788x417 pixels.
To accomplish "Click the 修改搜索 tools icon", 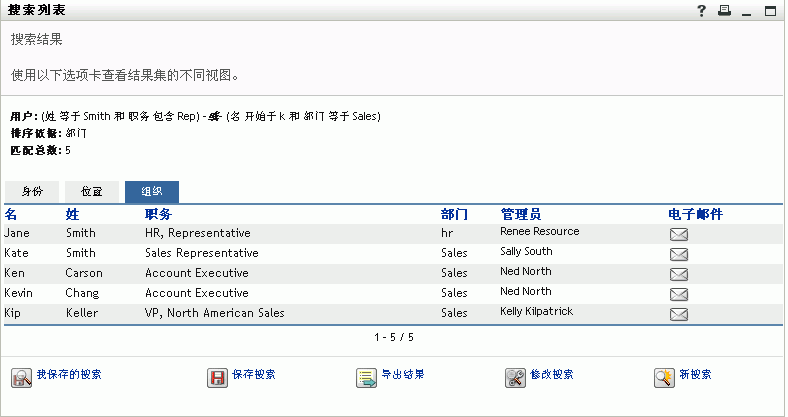I will coord(515,377).
